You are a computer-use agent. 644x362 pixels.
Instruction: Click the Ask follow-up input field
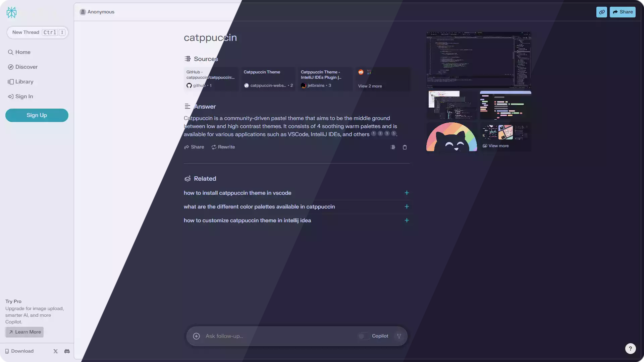pyautogui.click(x=280, y=336)
